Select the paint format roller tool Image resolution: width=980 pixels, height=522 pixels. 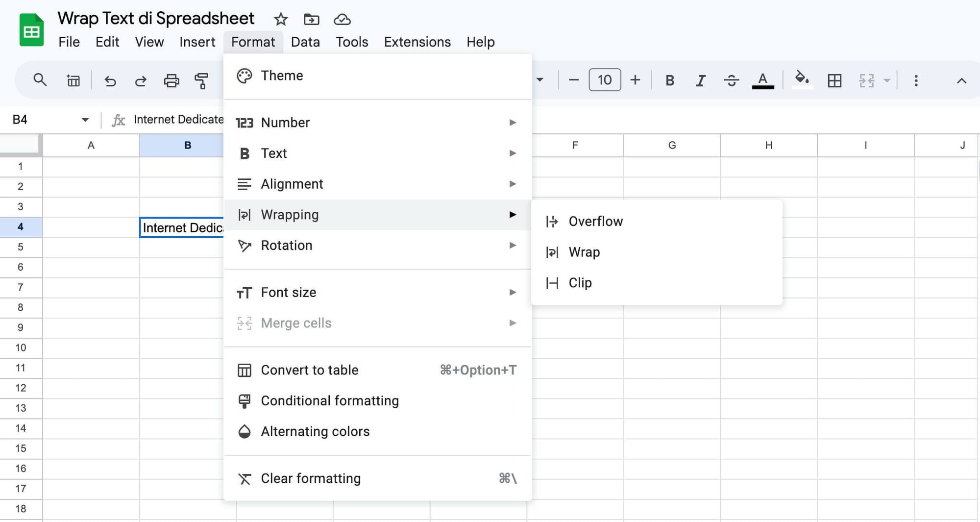(x=201, y=80)
